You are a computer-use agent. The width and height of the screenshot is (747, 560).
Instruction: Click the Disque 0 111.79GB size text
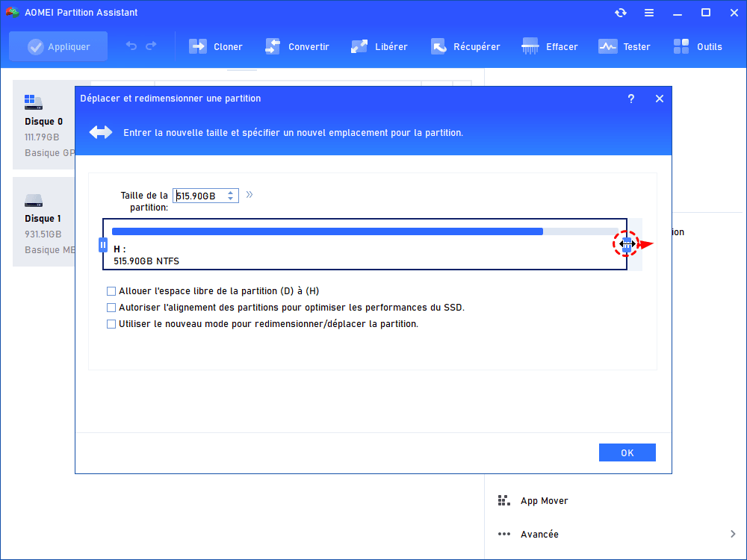point(42,137)
